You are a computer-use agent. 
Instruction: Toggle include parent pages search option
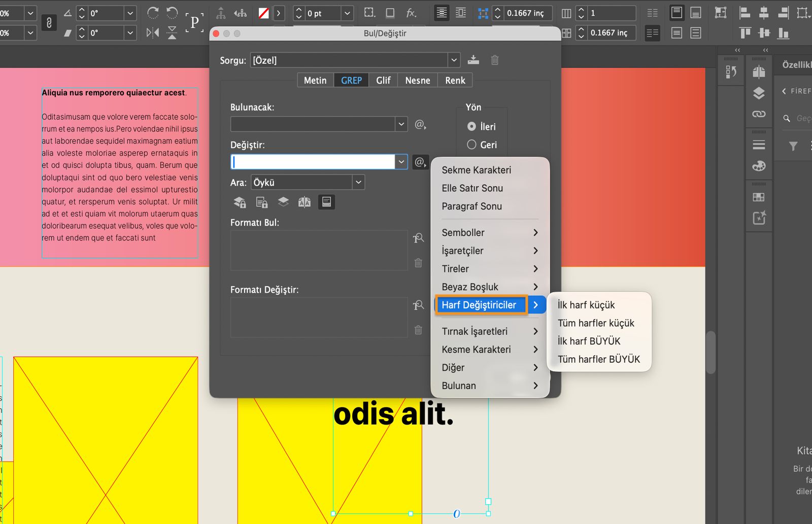(x=304, y=202)
